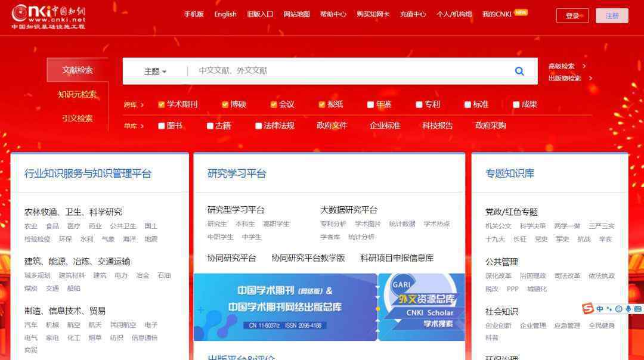Open 科研项目申报信息库 link

[397, 258]
